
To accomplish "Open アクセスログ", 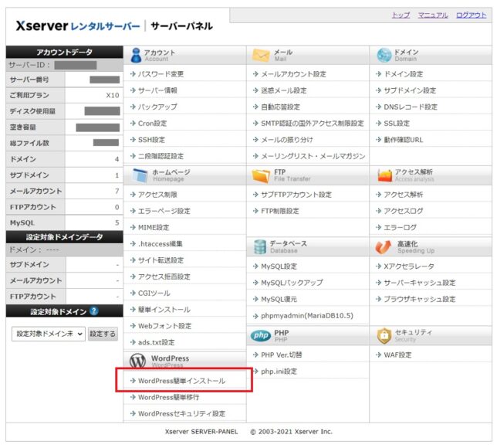I will point(403,211).
